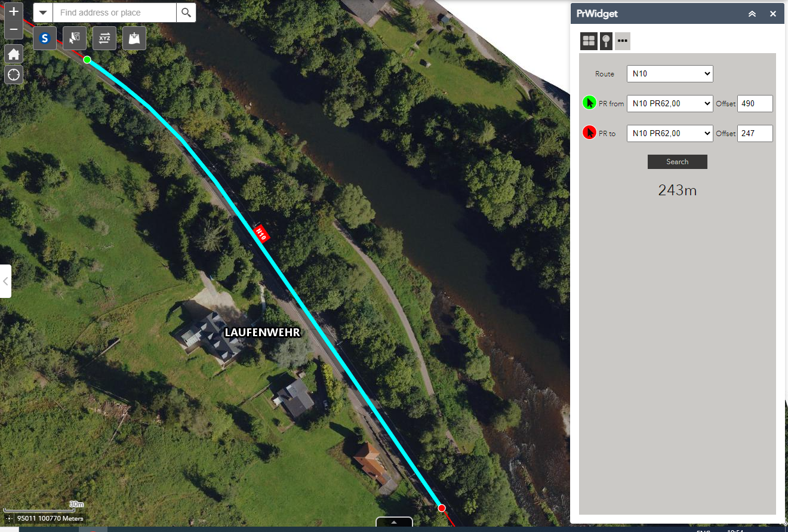Switch to the grid tab in PrWidget
788x532 pixels.
click(x=589, y=41)
